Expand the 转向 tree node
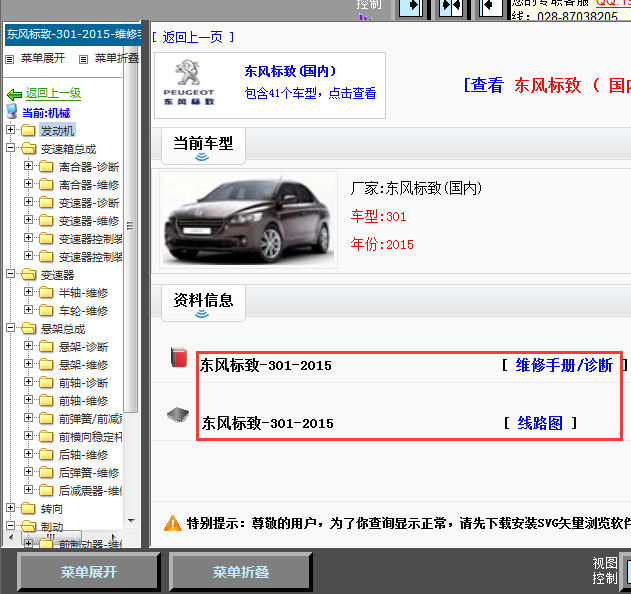Viewport: 631px width, 594px height. (10, 507)
